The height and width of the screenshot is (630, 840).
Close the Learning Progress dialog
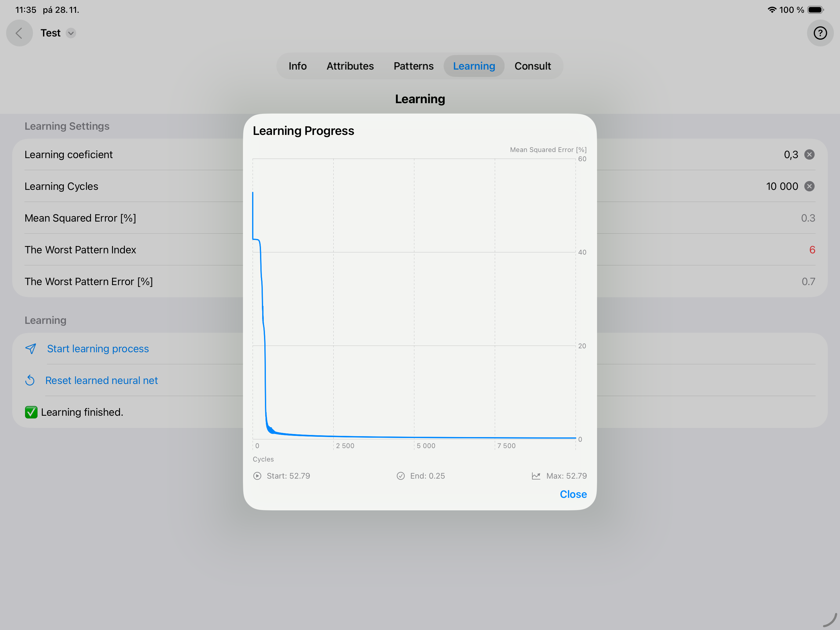coord(573,494)
